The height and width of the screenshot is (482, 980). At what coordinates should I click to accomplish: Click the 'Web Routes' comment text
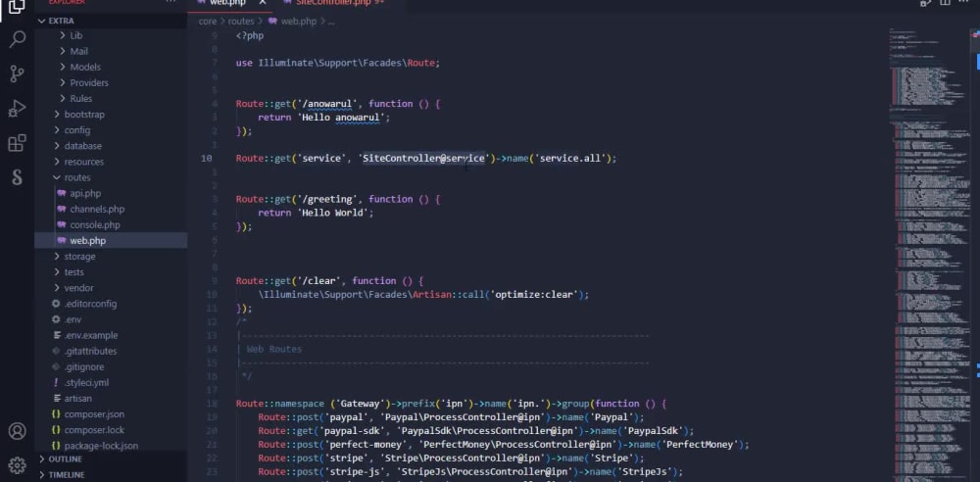tap(274, 349)
